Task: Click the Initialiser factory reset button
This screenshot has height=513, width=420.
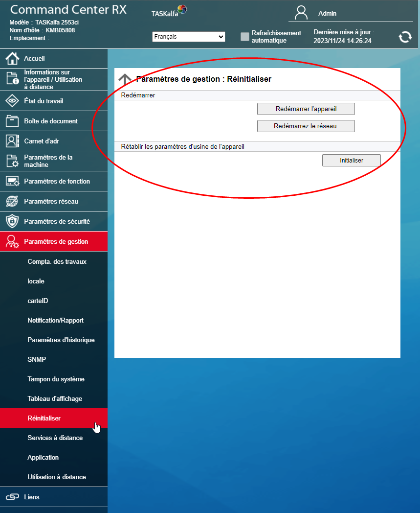Action: click(351, 160)
